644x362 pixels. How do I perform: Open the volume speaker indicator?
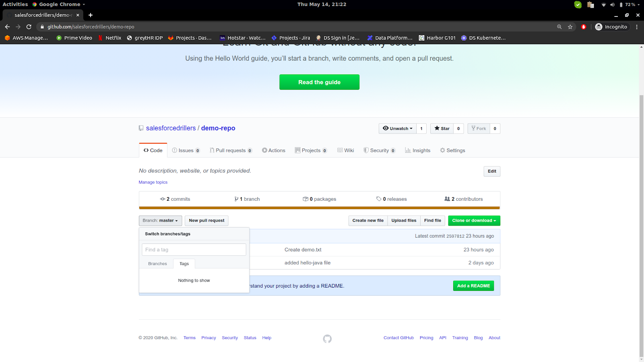(x=612, y=5)
